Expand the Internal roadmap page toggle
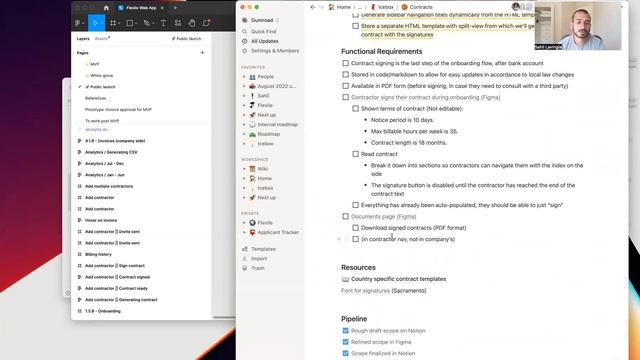Screen dimensions: 640x360 (x=244, y=124)
